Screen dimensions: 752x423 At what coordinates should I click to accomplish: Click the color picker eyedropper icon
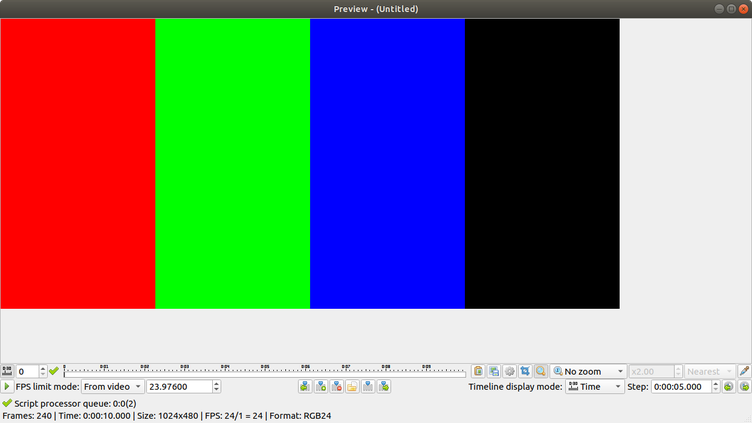click(744, 371)
